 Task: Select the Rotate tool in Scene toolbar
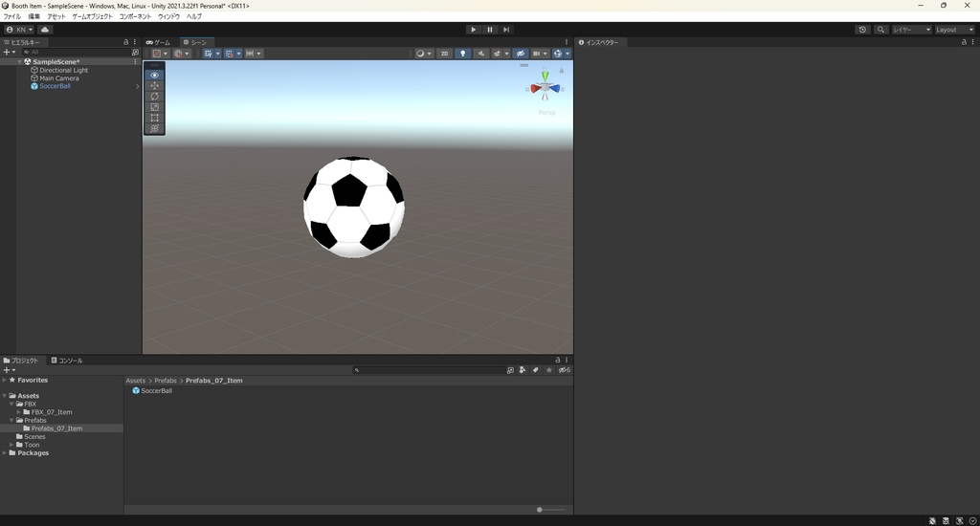coord(154,97)
